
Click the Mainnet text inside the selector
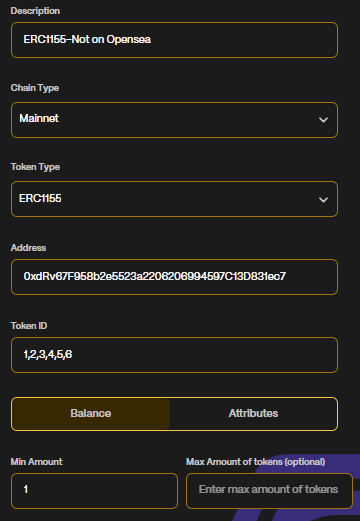39,118
